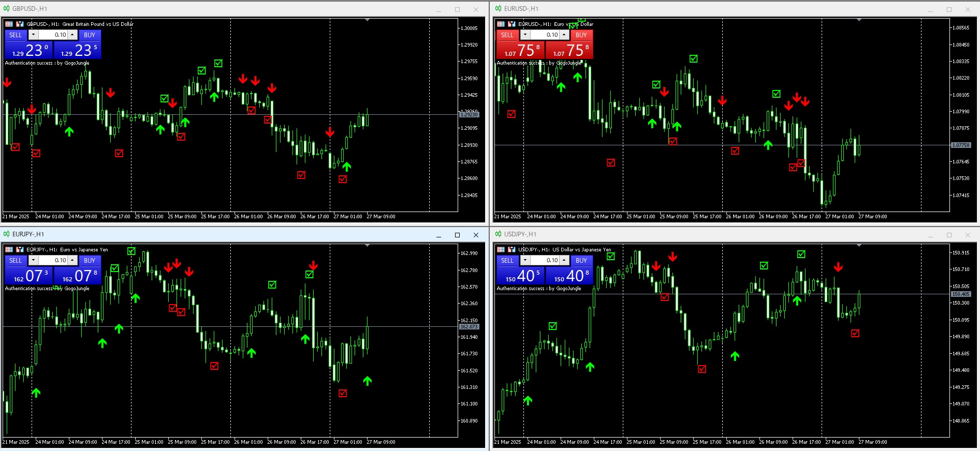This screenshot has width=980, height=451.
Task: Click SELL price 150.40 on USDJPY
Action: (521, 276)
